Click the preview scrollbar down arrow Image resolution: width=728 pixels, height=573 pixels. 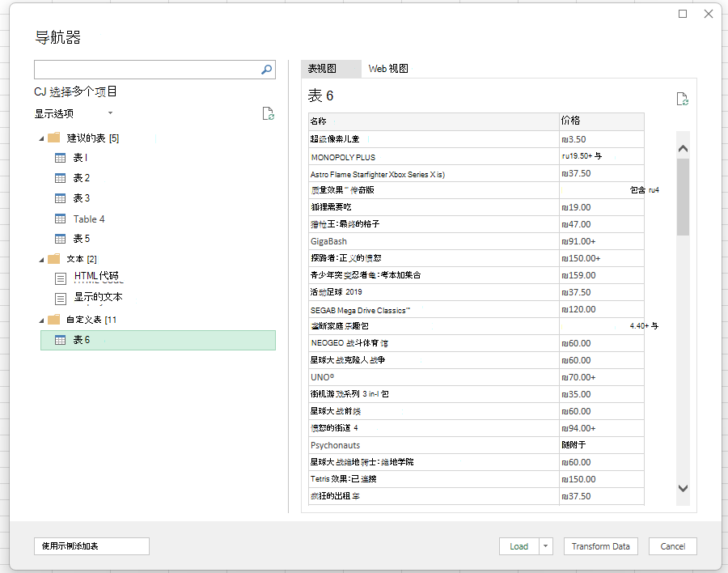683,488
